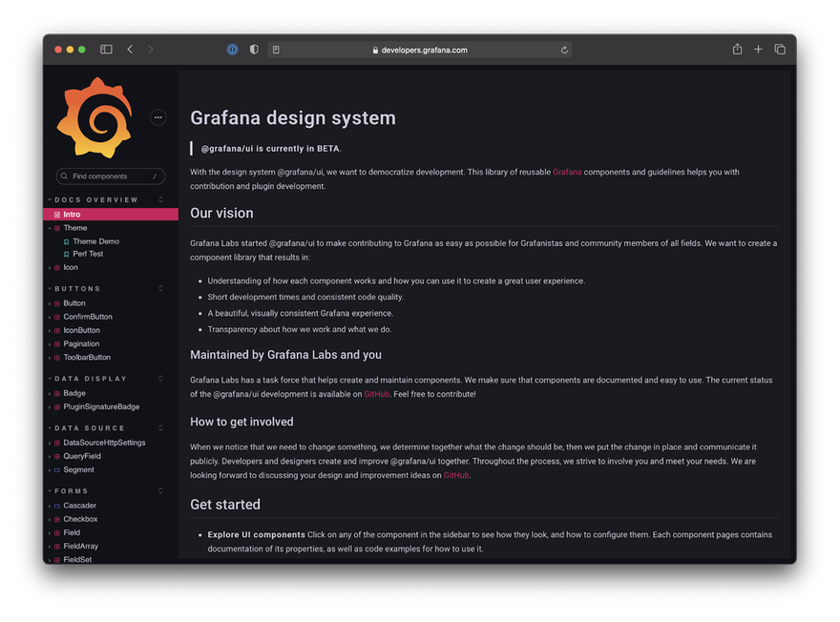Reload the page with the refresh icon

pyautogui.click(x=564, y=50)
